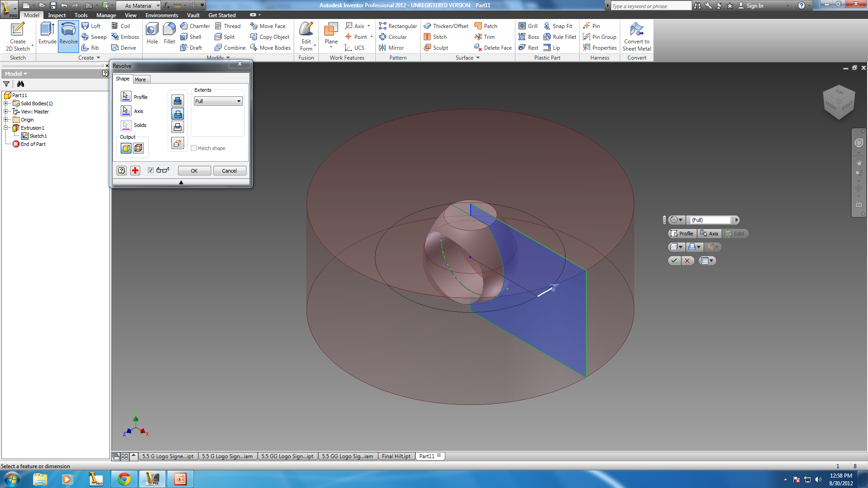This screenshot has height=488, width=868.
Task: Expand the Surface panel dropdown
Action: (467, 58)
